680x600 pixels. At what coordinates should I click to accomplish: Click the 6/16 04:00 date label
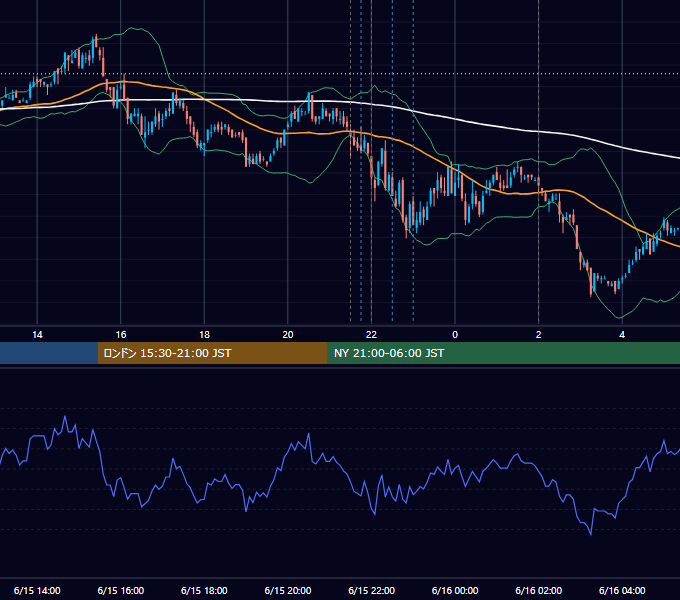(622, 590)
